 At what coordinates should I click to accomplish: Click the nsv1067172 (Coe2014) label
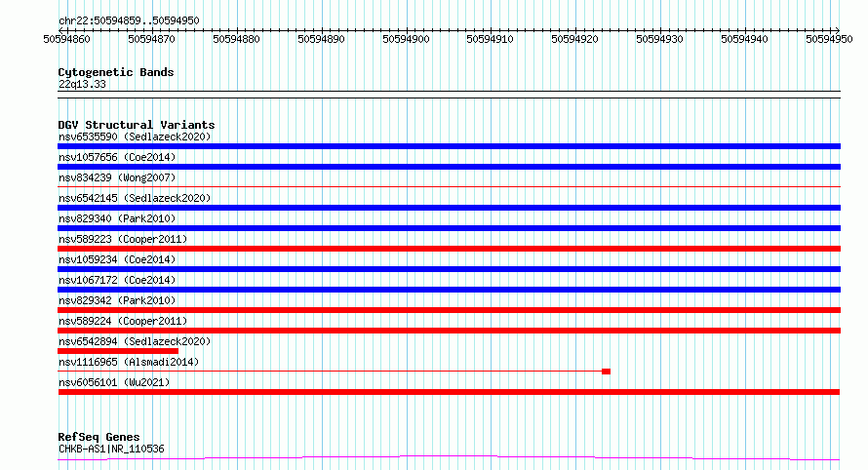[117, 280]
